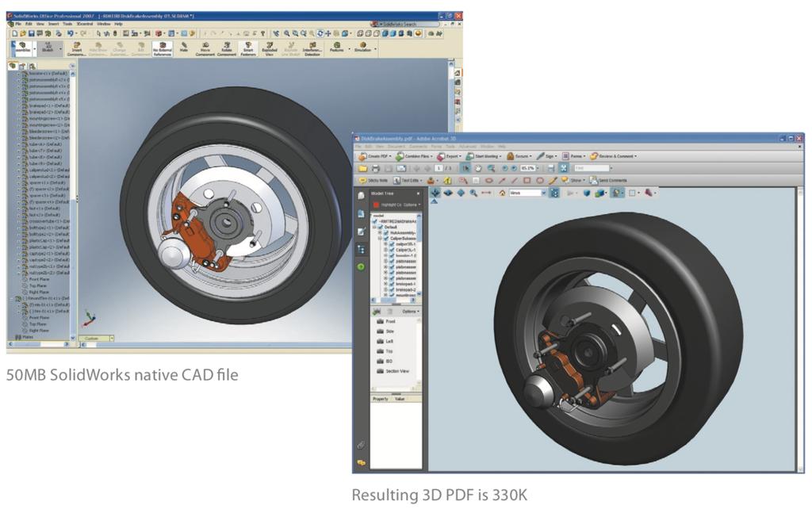The image size is (812, 517).
Task: Click the Print icon in Acrobat toolbar
Action: pos(376,168)
